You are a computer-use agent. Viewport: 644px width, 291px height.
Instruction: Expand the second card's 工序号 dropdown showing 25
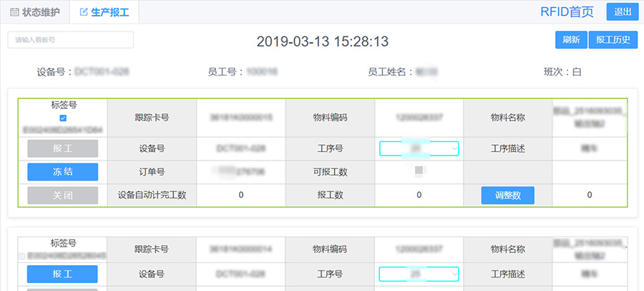pos(419,274)
